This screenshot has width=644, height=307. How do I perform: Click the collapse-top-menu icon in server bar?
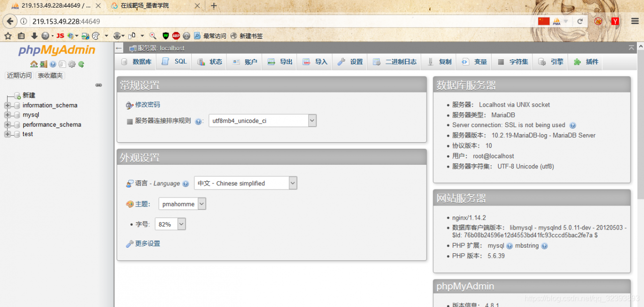coord(631,48)
